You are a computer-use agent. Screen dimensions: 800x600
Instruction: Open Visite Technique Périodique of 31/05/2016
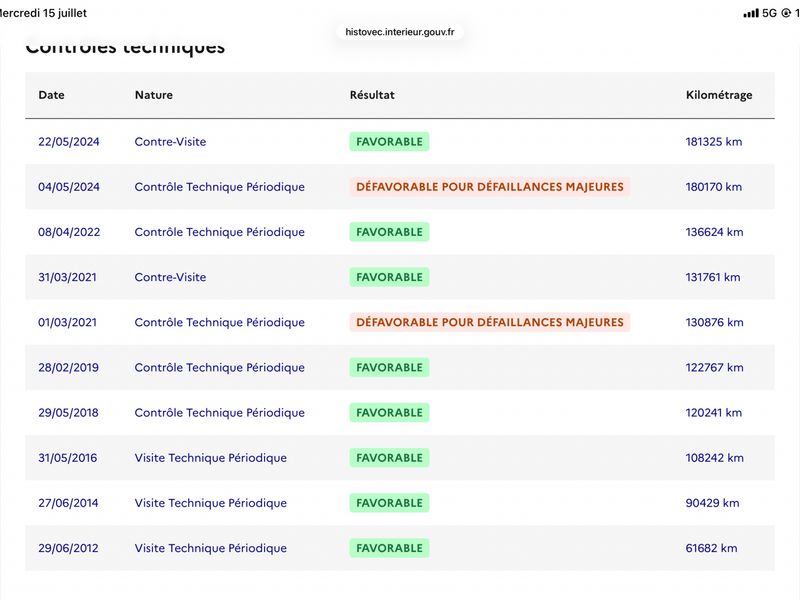tap(211, 458)
